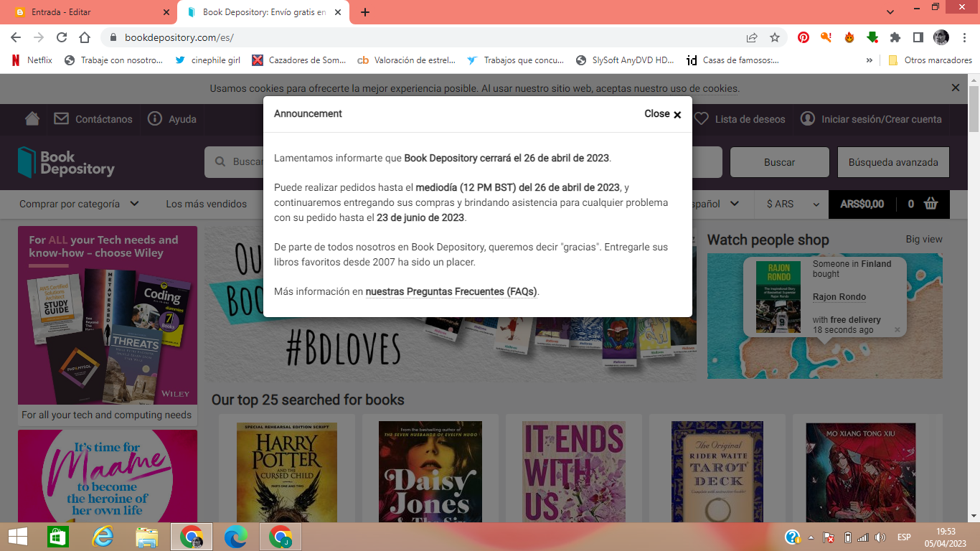Open the tab search dropdown arrow
This screenshot has width=980, height=551.
(x=890, y=12)
